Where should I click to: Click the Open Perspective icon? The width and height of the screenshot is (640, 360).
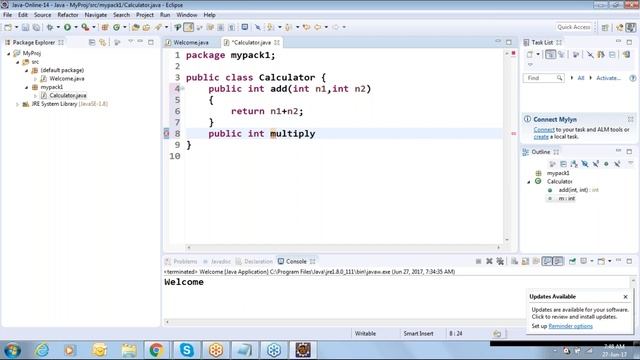(x=605, y=27)
